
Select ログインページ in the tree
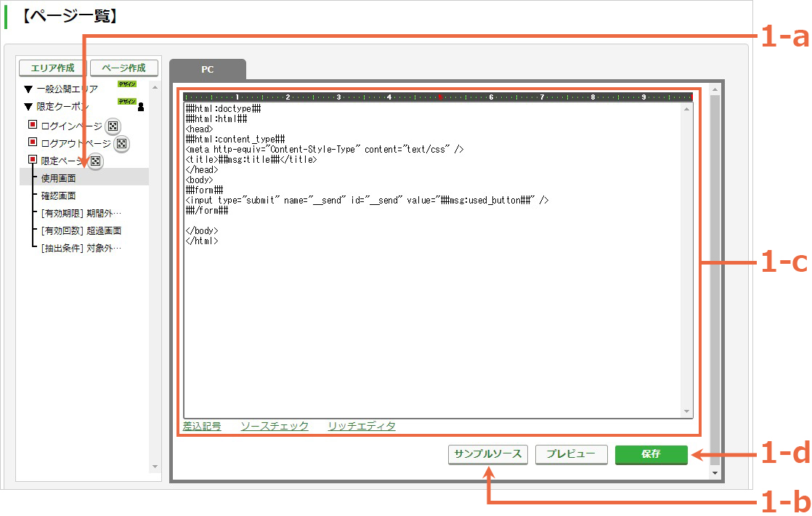[71, 126]
